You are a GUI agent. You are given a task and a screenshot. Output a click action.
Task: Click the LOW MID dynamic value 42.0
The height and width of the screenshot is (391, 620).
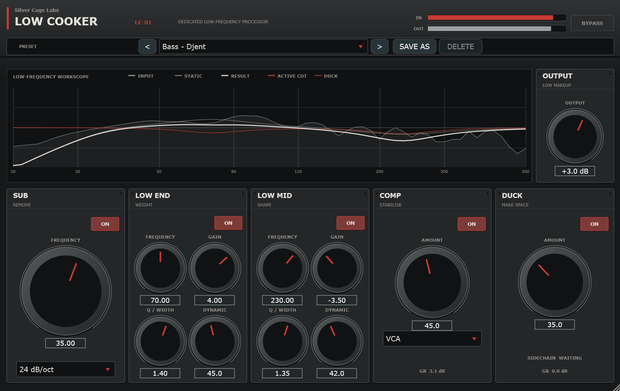pyautogui.click(x=337, y=373)
